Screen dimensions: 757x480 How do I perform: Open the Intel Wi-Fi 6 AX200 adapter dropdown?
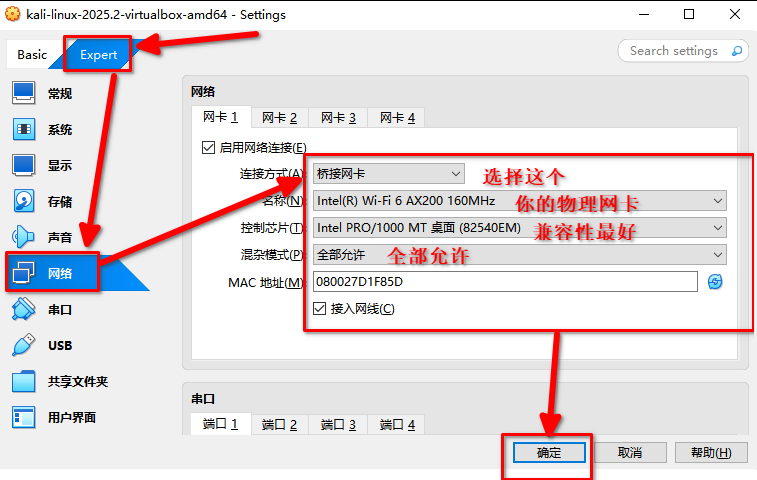point(519,201)
